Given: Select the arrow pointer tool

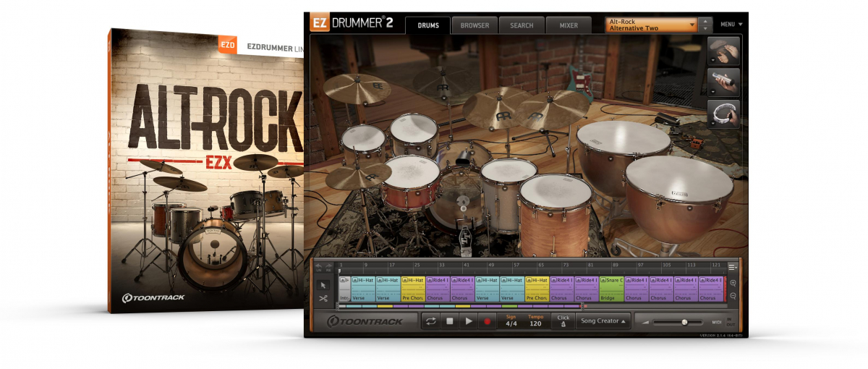Looking at the screenshot, I should click(x=323, y=284).
